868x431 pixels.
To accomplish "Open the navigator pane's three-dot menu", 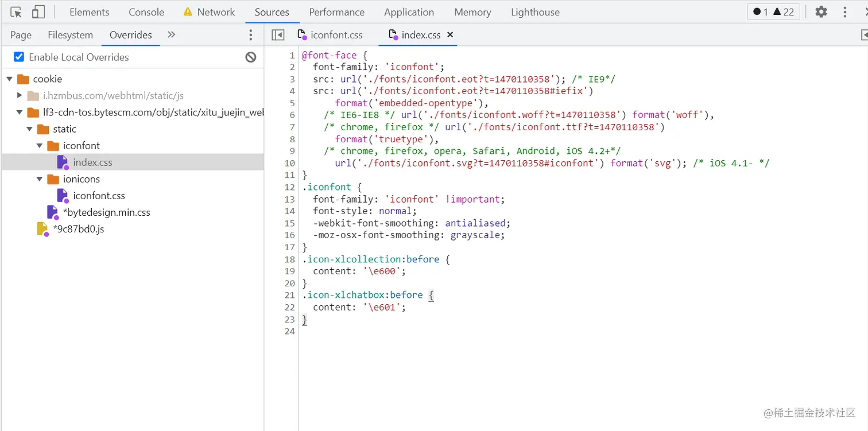I will pyautogui.click(x=250, y=35).
